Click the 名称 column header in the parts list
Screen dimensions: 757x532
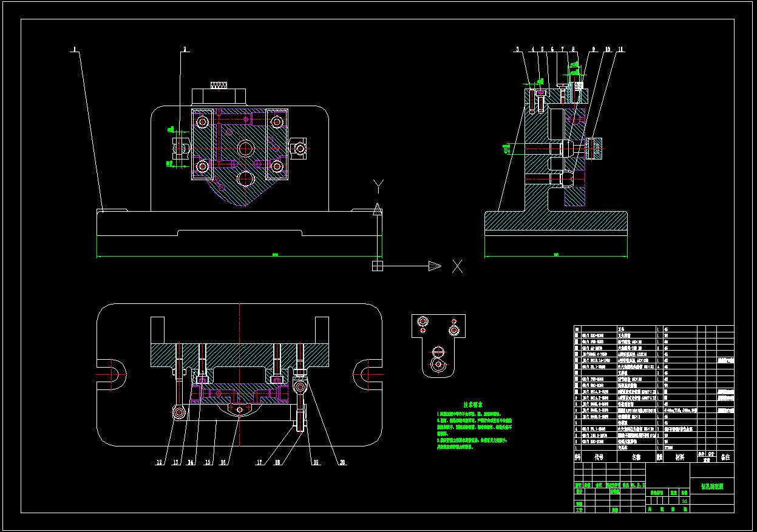pyautogui.click(x=636, y=457)
